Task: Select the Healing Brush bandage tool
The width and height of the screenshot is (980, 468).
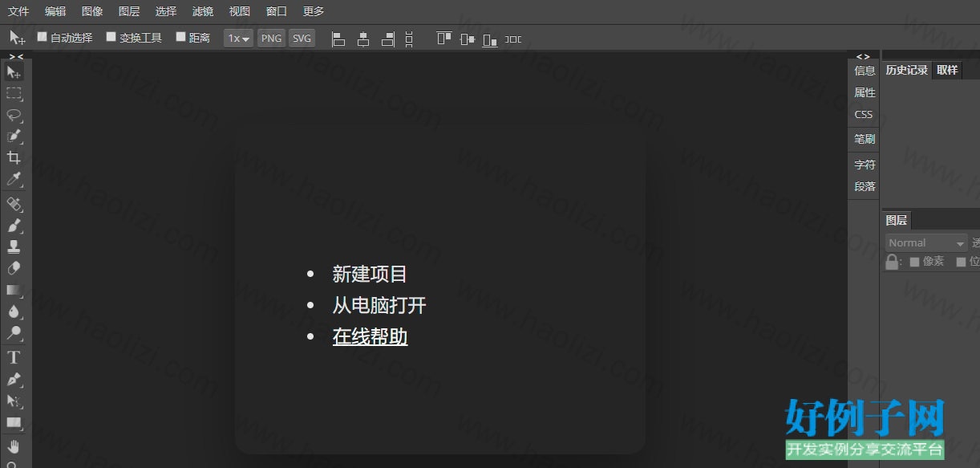Action: 14,204
